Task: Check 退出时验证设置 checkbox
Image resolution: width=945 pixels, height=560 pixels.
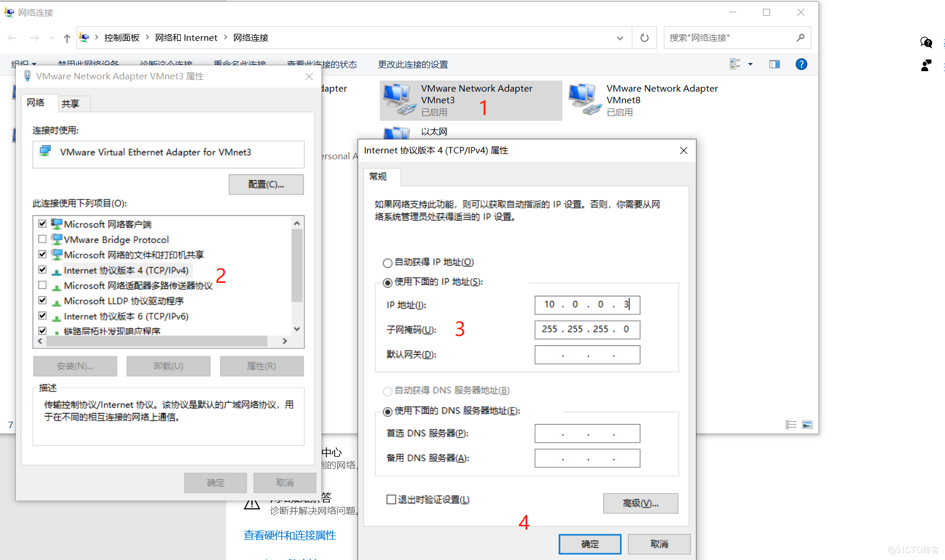Action: click(x=391, y=499)
